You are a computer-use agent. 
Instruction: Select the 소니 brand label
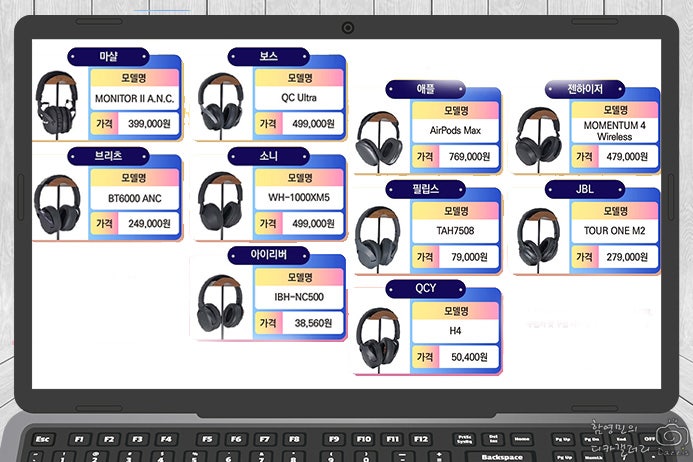[x=268, y=156]
